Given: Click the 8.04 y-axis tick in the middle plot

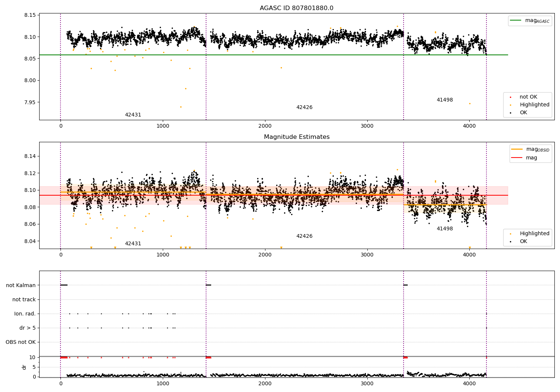Looking at the screenshot, I should [x=30, y=242].
